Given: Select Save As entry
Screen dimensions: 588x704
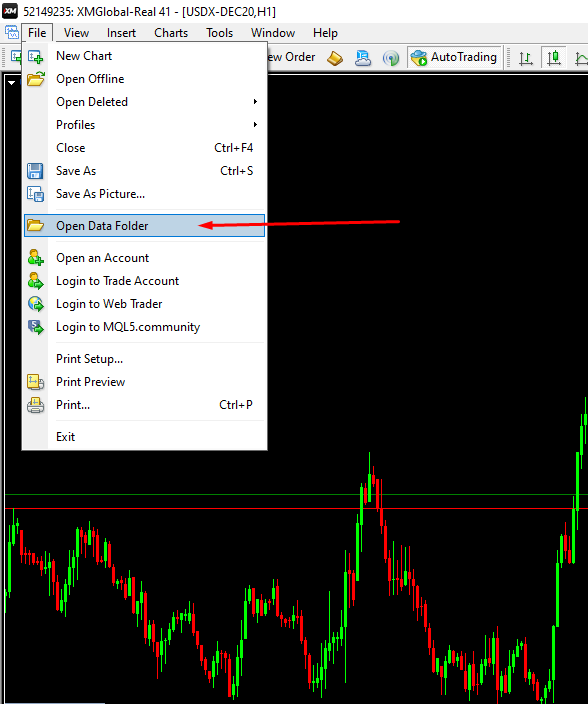Looking at the screenshot, I should (x=144, y=171).
